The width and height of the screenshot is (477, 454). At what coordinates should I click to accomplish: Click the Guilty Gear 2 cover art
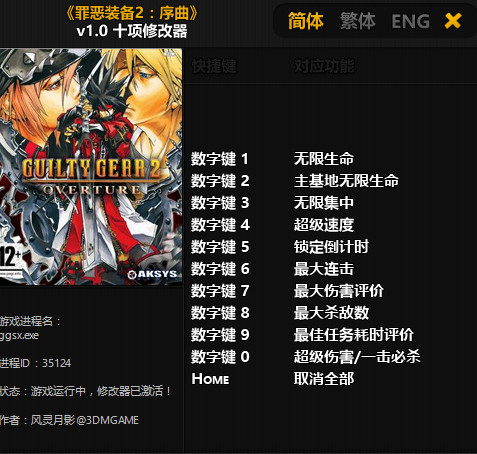point(91,166)
